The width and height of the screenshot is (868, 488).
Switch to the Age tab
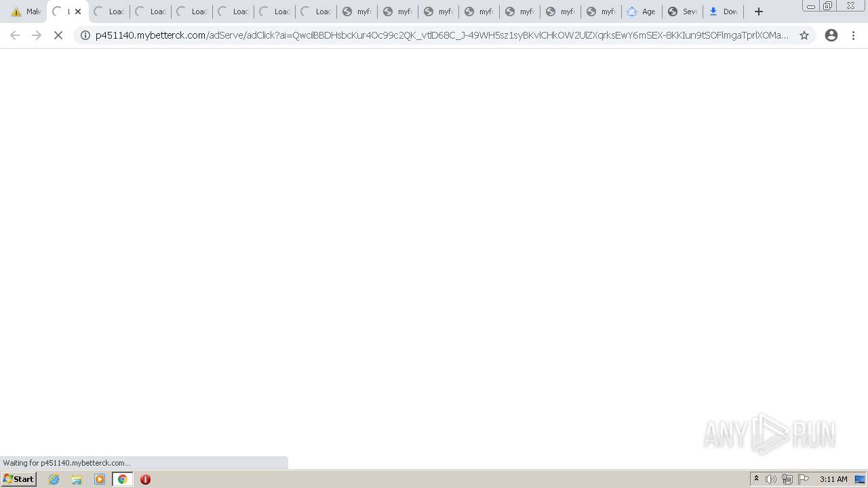click(642, 12)
